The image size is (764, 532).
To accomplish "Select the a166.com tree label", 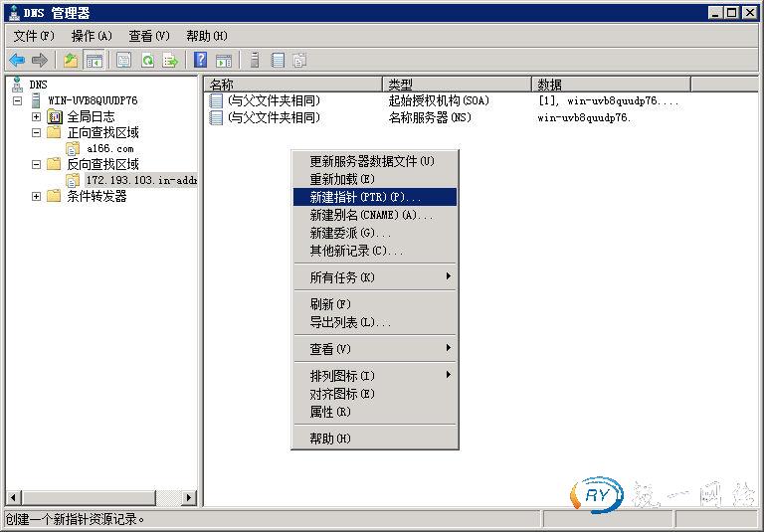I will coord(110,148).
